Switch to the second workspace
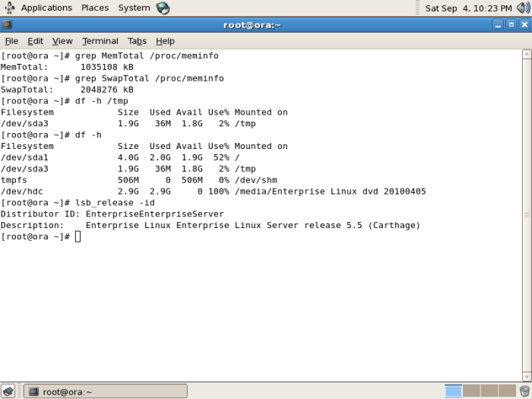The width and height of the screenshot is (532, 399). pos(471,391)
